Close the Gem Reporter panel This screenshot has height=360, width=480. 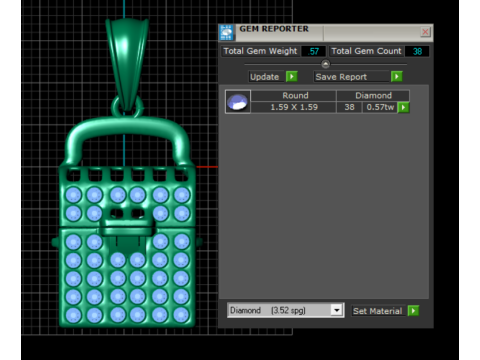coord(425,32)
